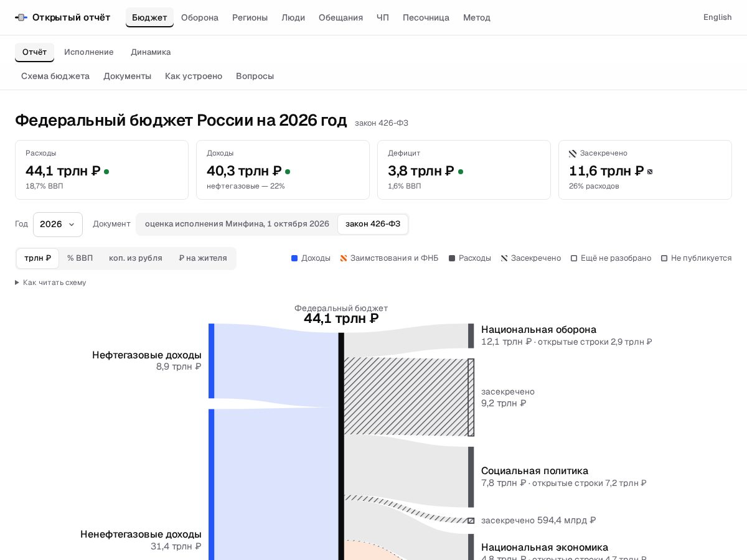The image size is (747, 560).
Task: Select the Динамика sub-tab
Action: tap(151, 52)
